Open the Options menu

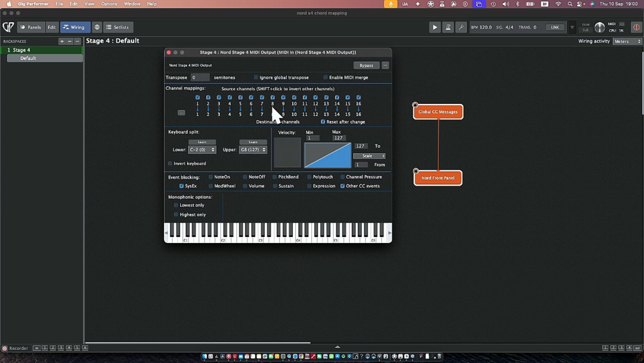click(109, 4)
